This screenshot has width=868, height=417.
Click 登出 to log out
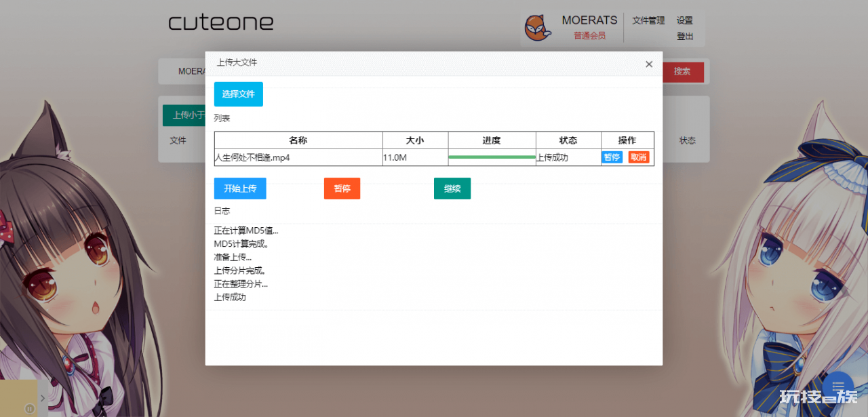click(x=685, y=37)
